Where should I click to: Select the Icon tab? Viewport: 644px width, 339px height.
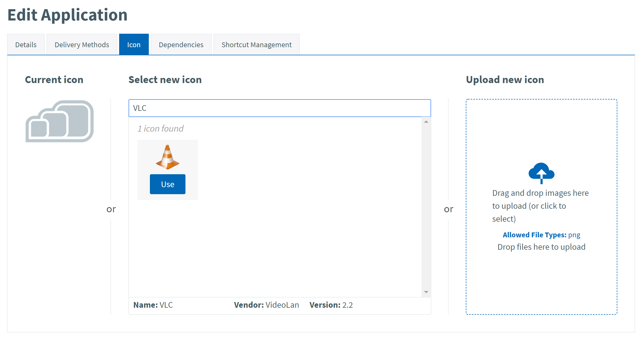coord(134,44)
